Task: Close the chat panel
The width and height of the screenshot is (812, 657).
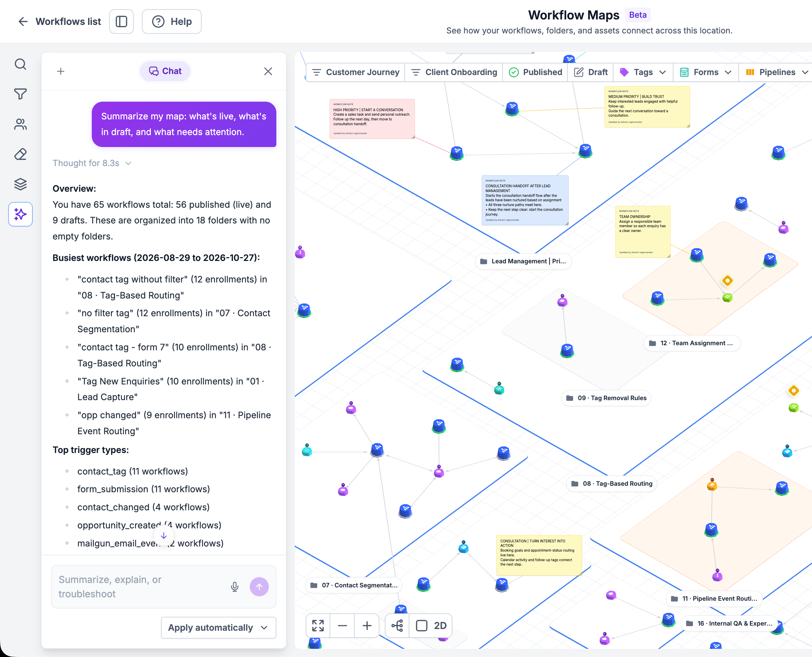Action: click(268, 71)
